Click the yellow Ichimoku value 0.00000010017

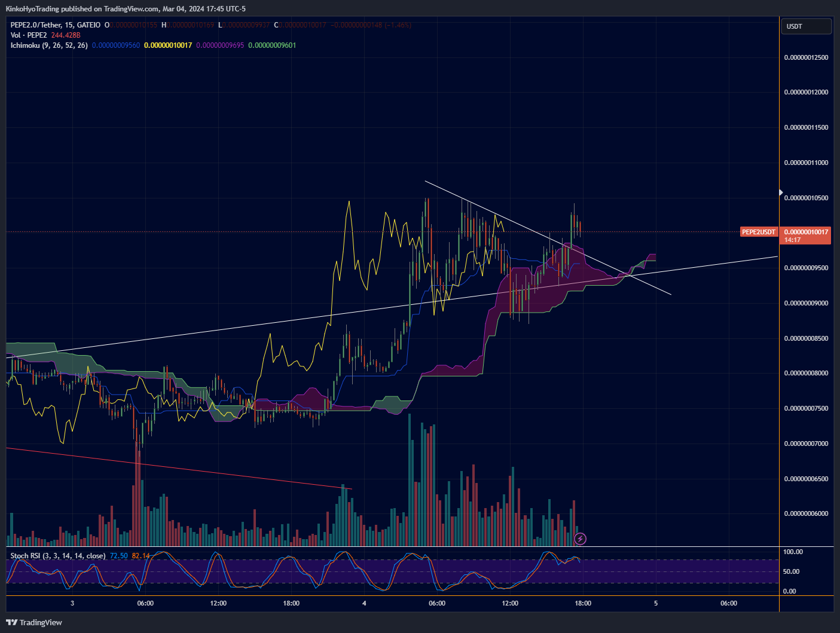[x=168, y=45]
